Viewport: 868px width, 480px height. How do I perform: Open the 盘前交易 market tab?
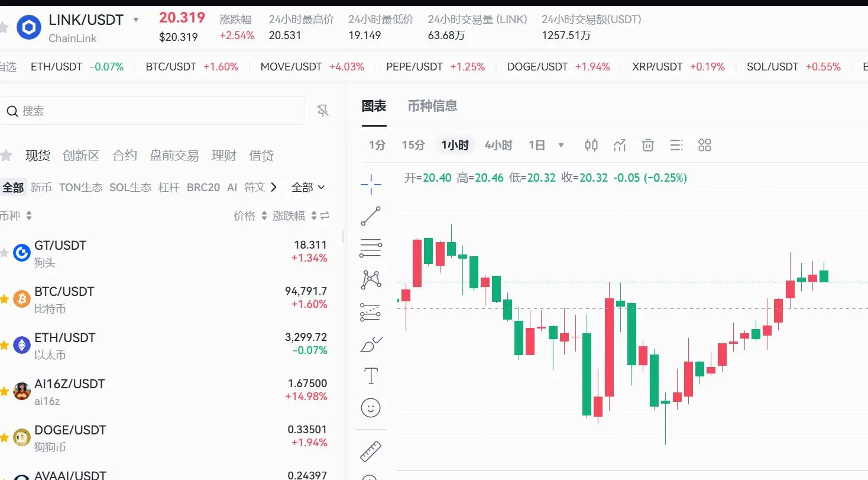click(174, 156)
